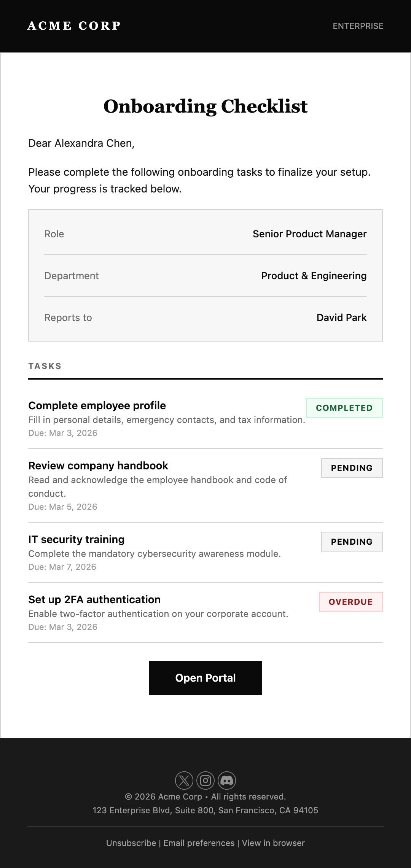Open Email preferences

[198, 843]
